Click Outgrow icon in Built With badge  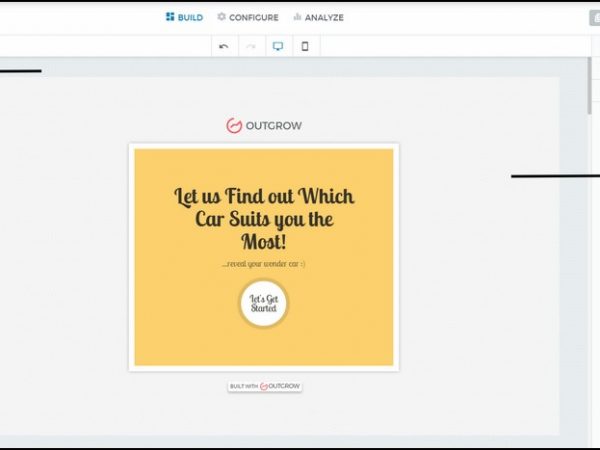tap(264, 386)
